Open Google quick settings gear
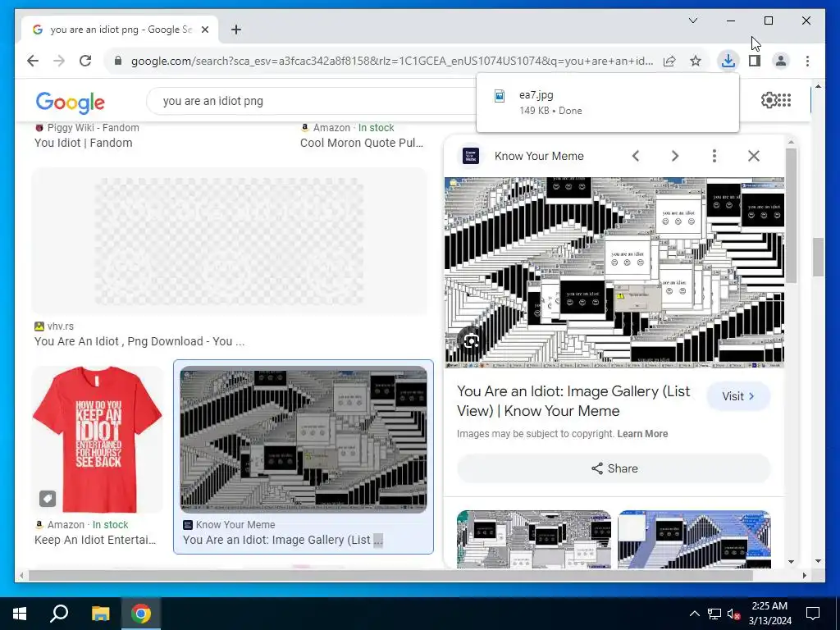 coord(769,100)
